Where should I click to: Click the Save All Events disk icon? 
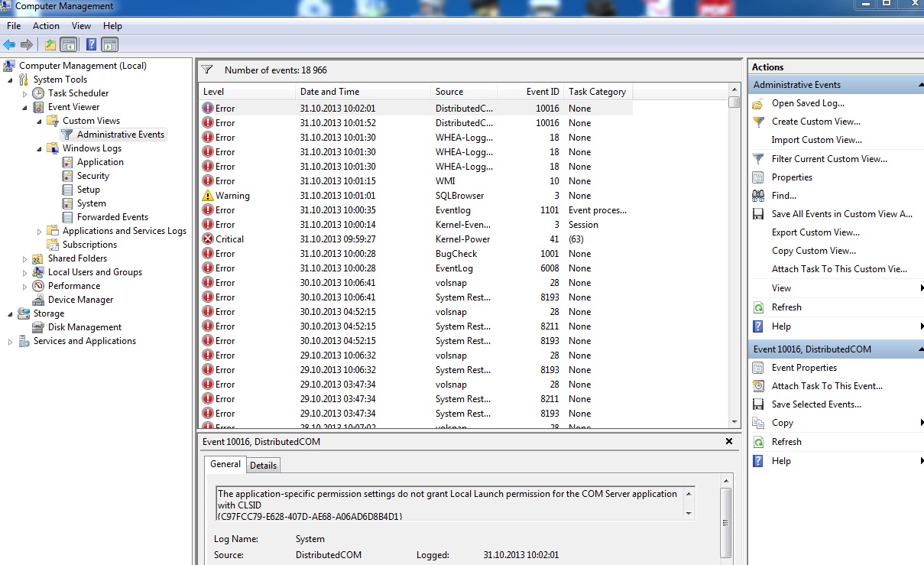coord(758,214)
